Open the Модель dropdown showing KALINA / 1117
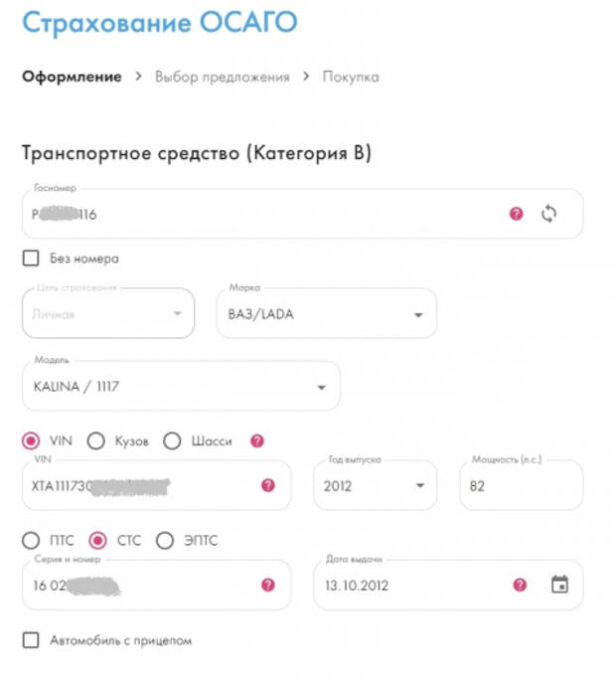Viewport: 616px width, 689px height. 181,386
